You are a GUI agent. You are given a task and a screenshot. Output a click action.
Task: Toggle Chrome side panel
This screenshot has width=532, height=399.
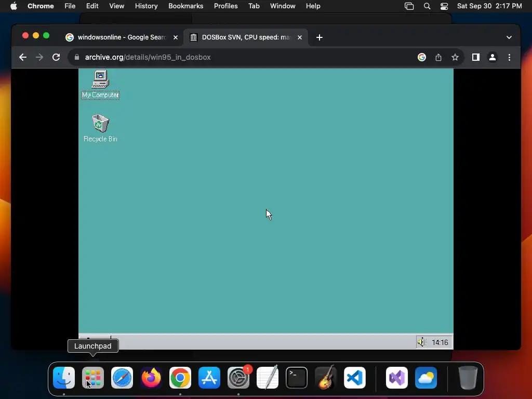(x=476, y=57)
